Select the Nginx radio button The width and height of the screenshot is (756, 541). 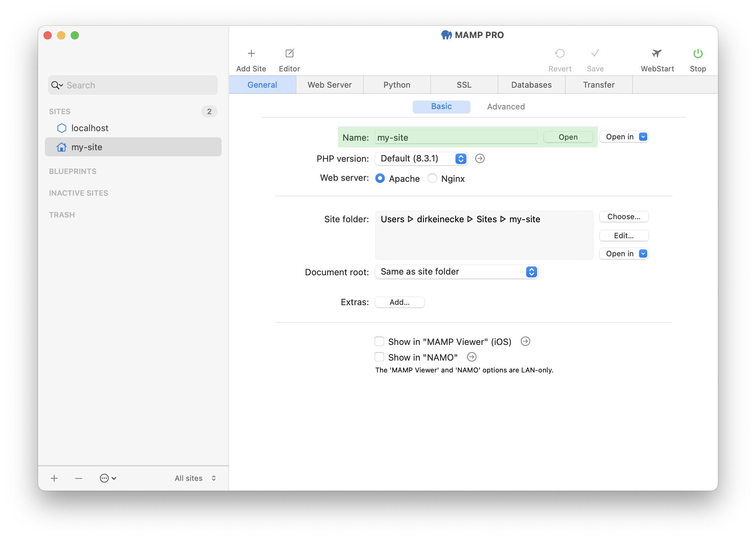433,178
